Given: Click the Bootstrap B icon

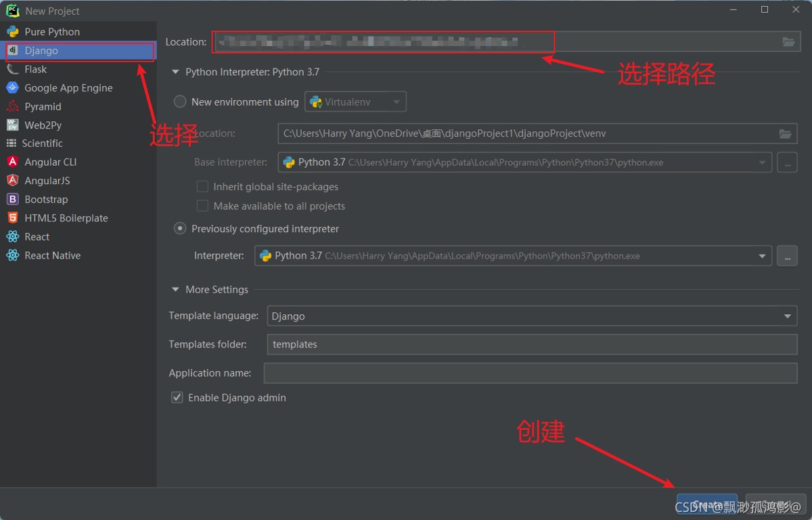Looking at the screenshot, I should [13, 199].
